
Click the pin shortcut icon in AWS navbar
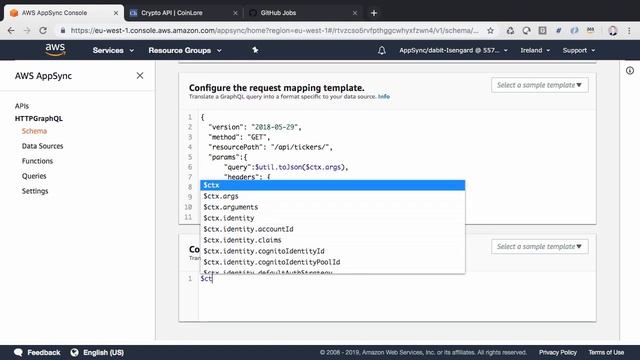coord(255,50)
